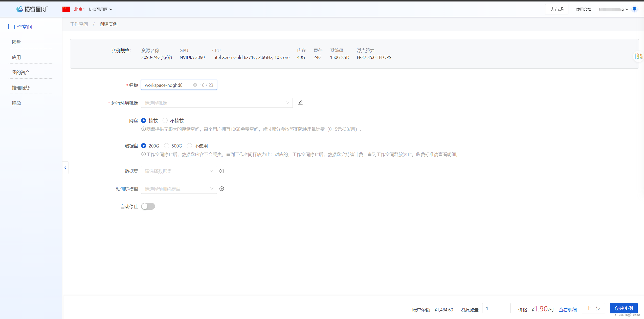Open the 运行环境镜像 image dropdown
Screen dimensions: 644x319
tap(217, 103)
